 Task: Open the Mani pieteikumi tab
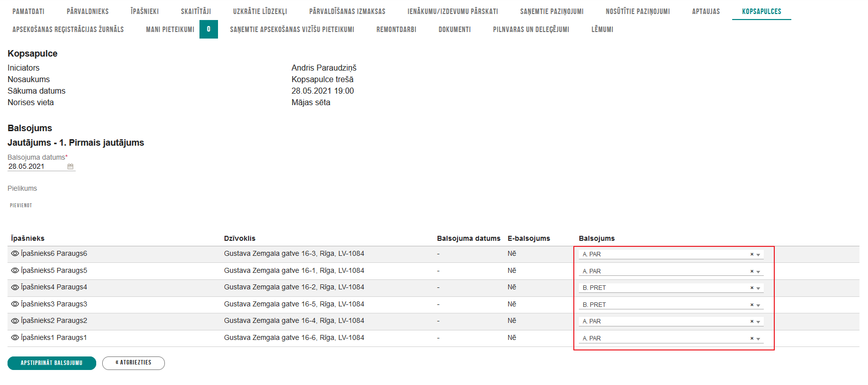point(170,30)
